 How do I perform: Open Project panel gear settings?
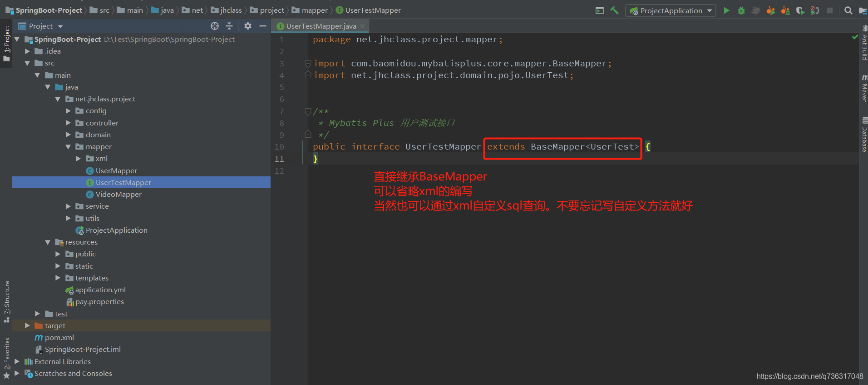point(248,26)
